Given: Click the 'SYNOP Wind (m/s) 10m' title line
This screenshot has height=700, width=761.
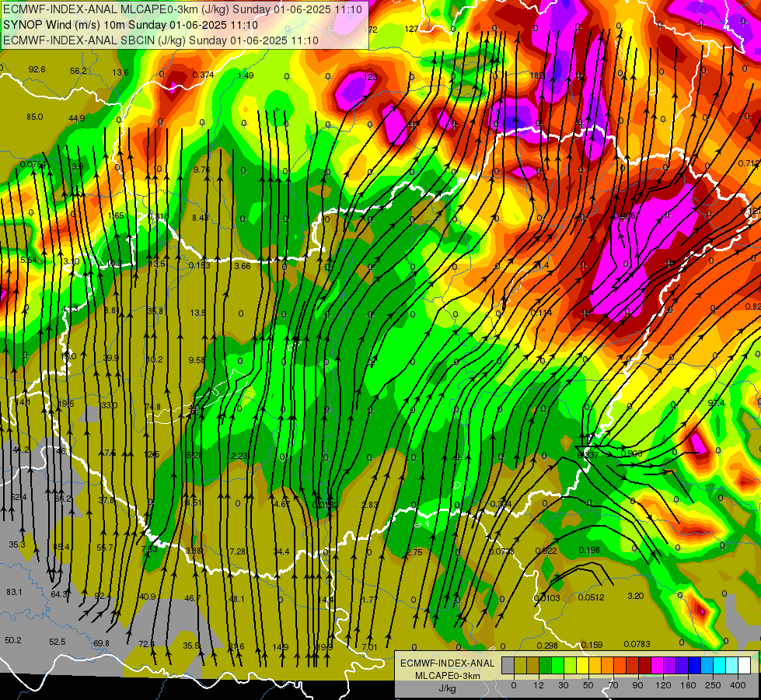Looking at the screenshot, I should point(131,25).
